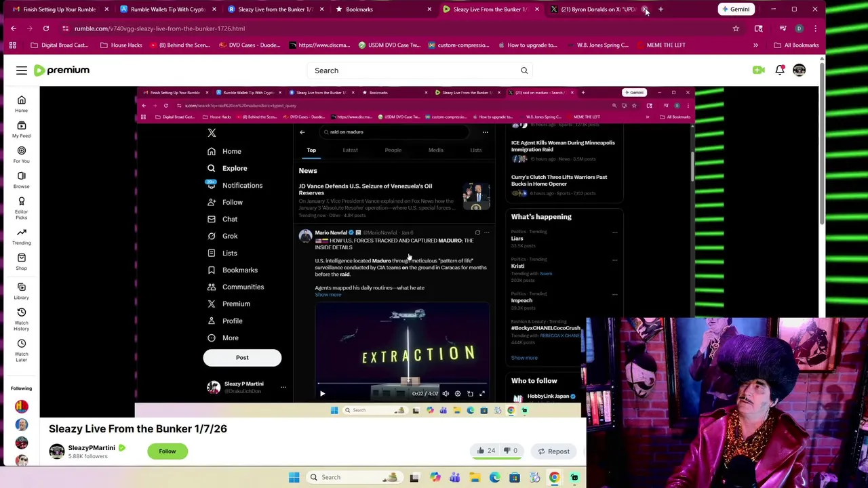Open Chrome apps grid shortcut
868x488 pixels.
(12, 45)
